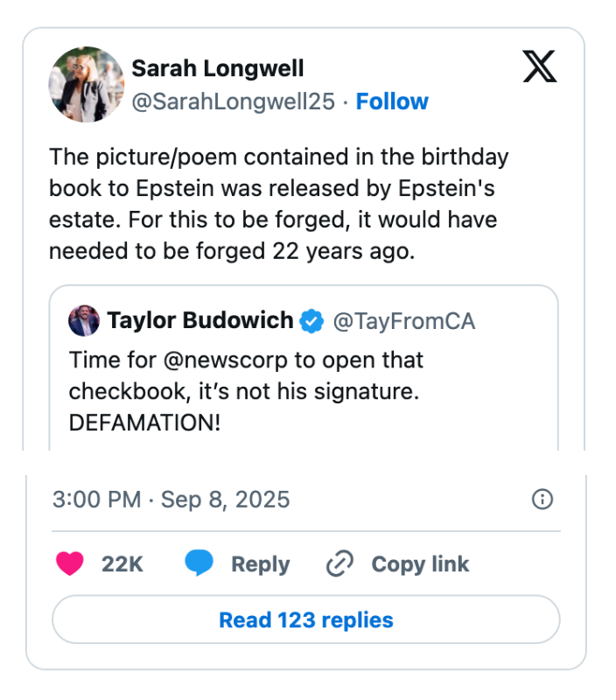
Task: Click Taylor Budowich's display name
Action: pos(203,320)
